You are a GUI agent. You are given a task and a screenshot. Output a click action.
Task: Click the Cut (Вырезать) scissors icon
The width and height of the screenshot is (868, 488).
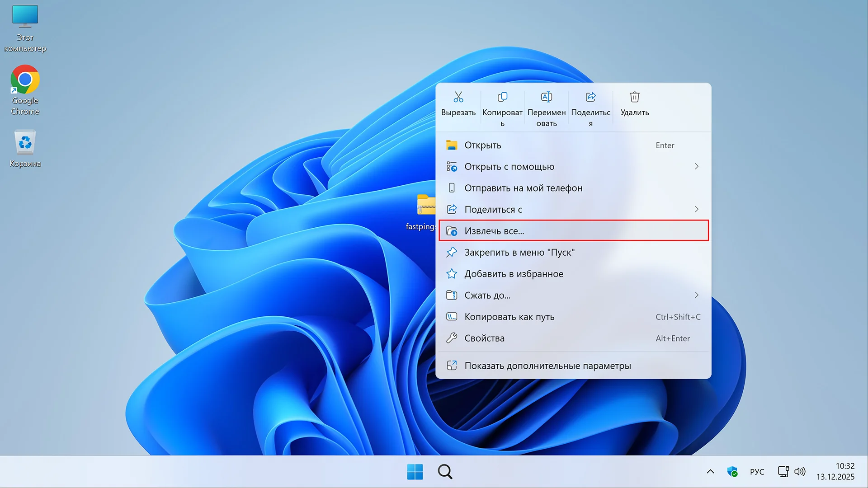click(458, 97)
